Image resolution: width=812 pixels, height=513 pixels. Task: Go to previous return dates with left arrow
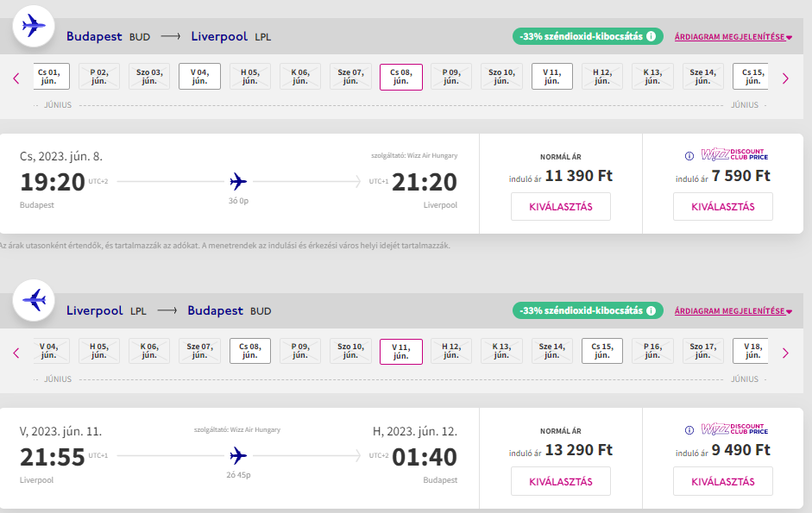click(16, 353)
